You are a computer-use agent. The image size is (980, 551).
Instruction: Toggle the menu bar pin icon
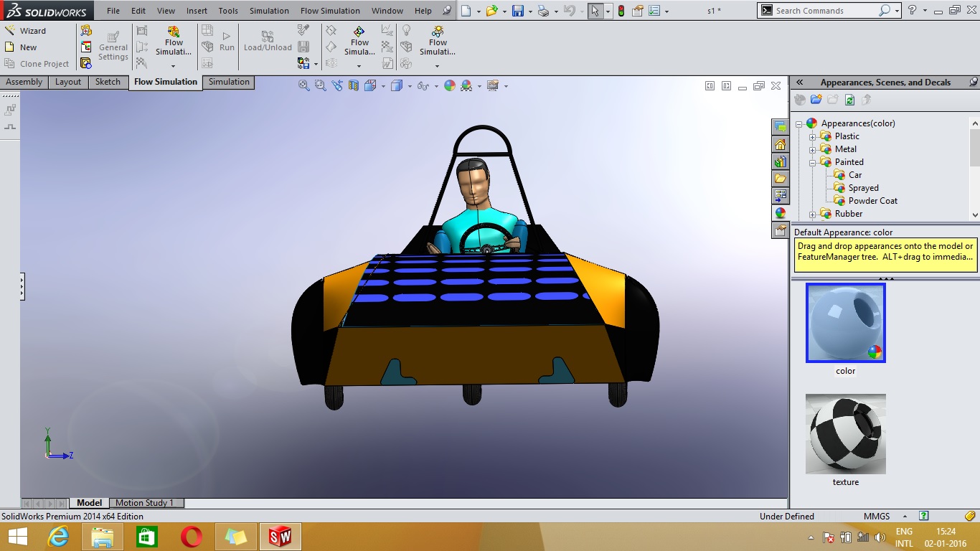[448, 11]
